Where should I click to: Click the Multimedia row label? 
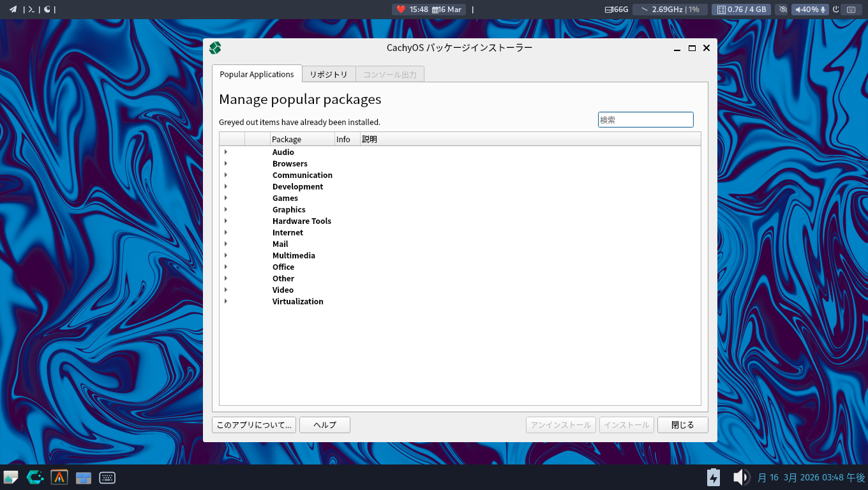294,255
